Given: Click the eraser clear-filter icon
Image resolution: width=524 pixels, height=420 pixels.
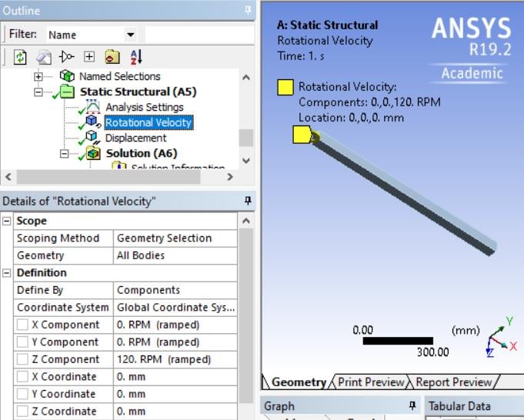Looking at the screenshot, I should pyautogui.click(x=44, y=57).
